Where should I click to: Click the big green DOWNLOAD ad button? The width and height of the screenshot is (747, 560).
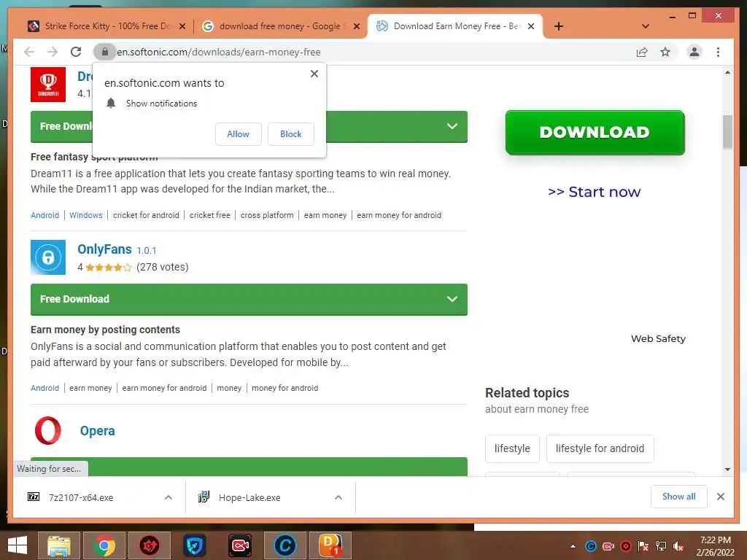tap(595, 133)
